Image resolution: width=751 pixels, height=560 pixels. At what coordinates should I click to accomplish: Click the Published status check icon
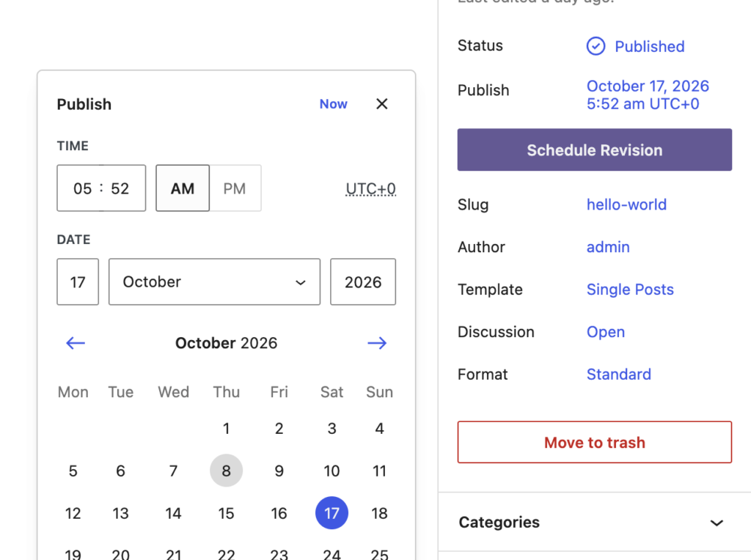[596, 46]
